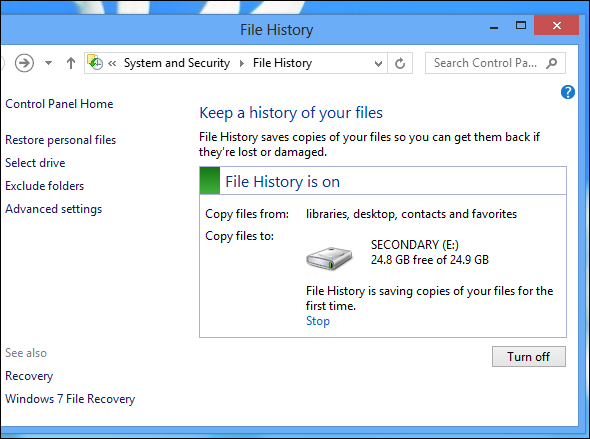Open the breadcrumb arrow after System and Security

tap(242, 63)
